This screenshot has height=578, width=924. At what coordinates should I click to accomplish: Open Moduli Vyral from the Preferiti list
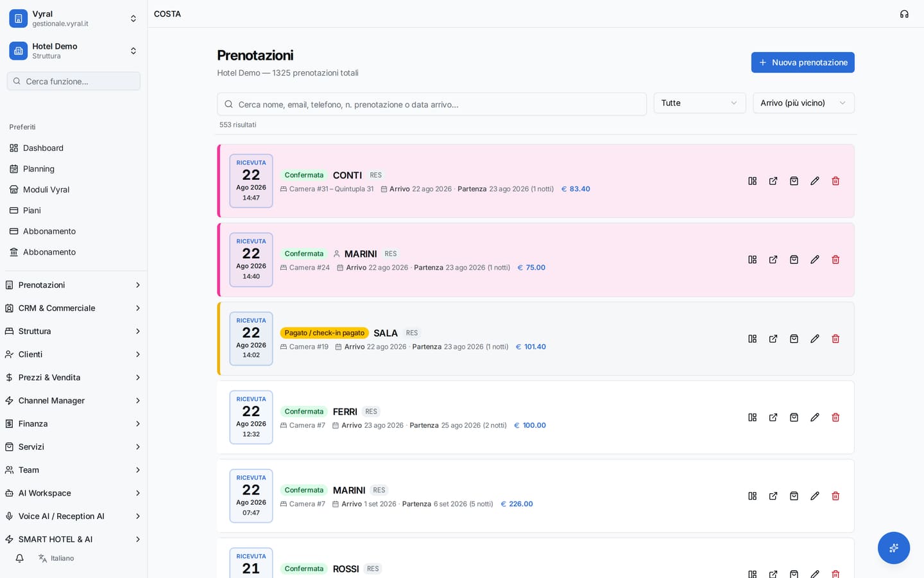[x=74, y=189]
